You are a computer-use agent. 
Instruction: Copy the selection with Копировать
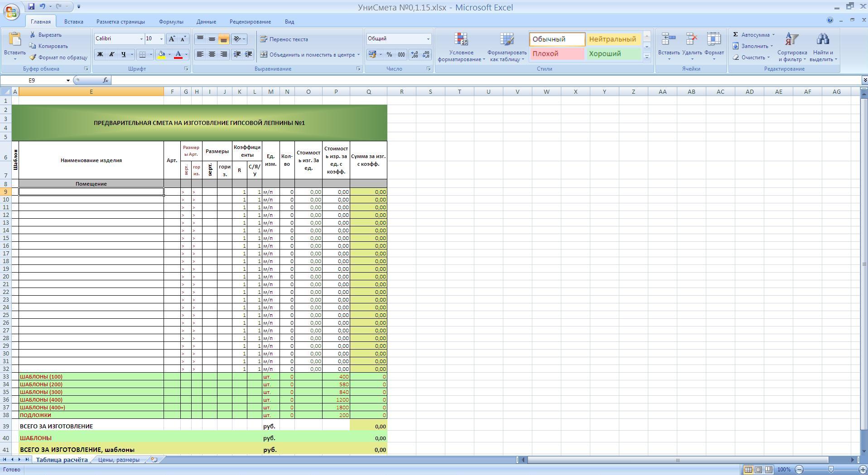click(48, 46)
